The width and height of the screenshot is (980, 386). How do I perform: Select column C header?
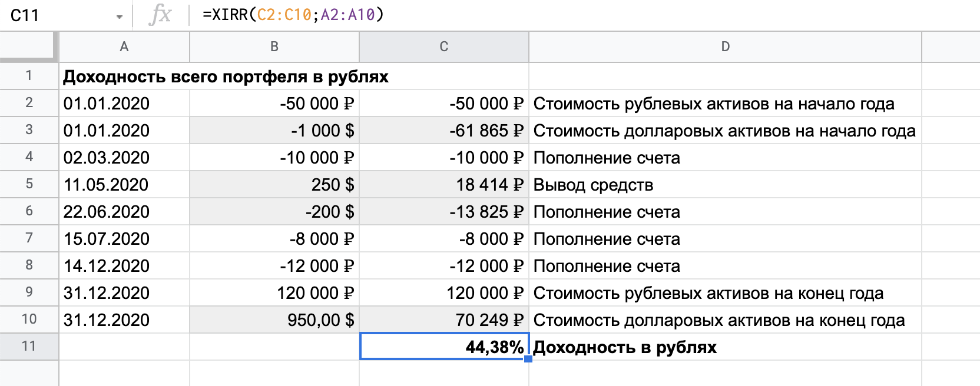click(444, 46)
